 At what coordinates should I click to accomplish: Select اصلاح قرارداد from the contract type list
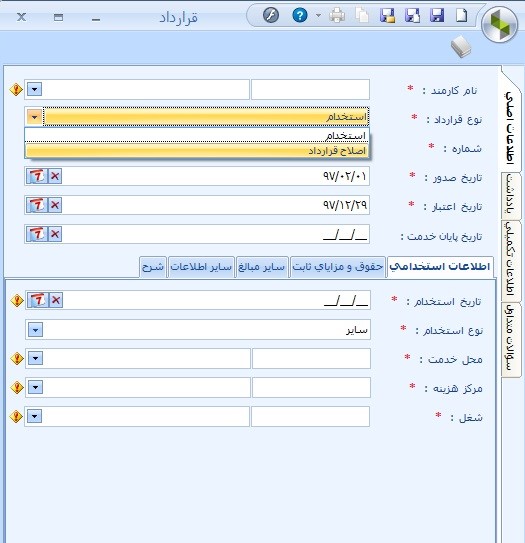[x=197, y=151]
